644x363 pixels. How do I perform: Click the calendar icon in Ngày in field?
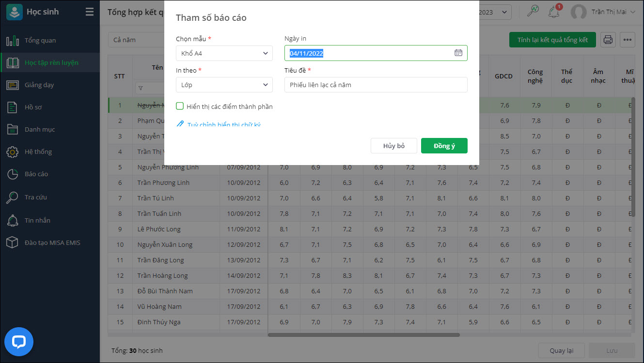[458, 53]
